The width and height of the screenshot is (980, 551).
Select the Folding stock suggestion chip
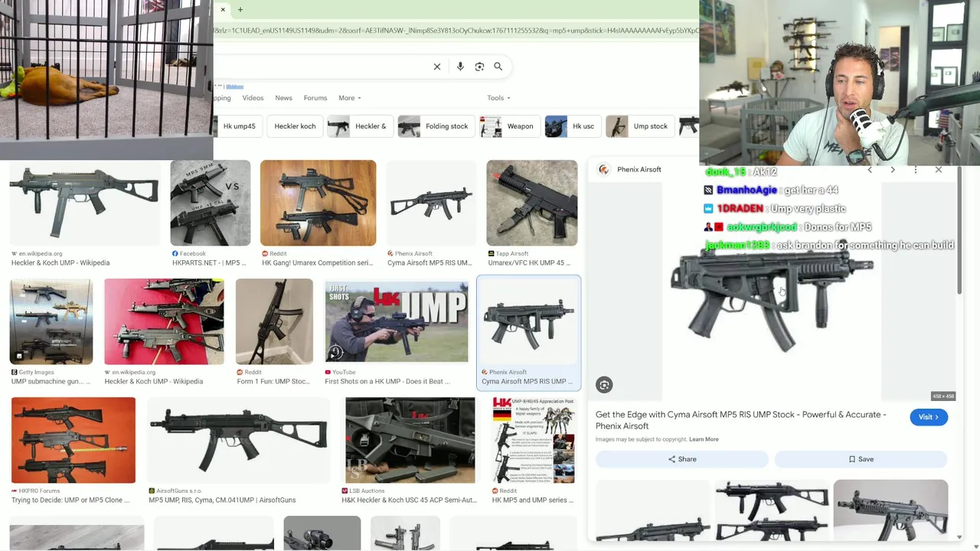click(x=435, y=126)
